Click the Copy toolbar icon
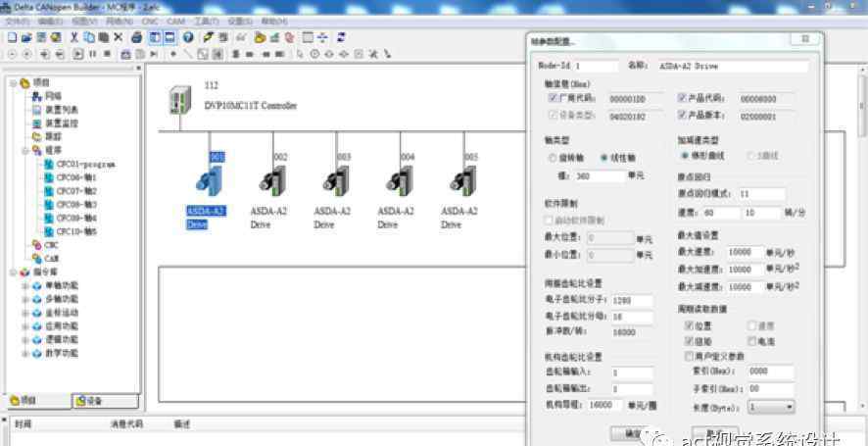Viewport: 868px width, 446px height. [88, 37]
